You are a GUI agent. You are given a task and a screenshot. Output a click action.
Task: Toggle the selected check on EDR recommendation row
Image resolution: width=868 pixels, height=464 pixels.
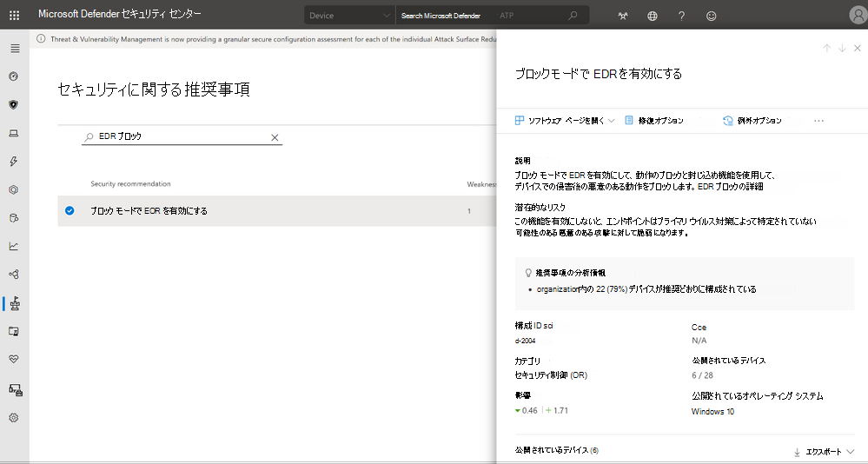(70, 210)
